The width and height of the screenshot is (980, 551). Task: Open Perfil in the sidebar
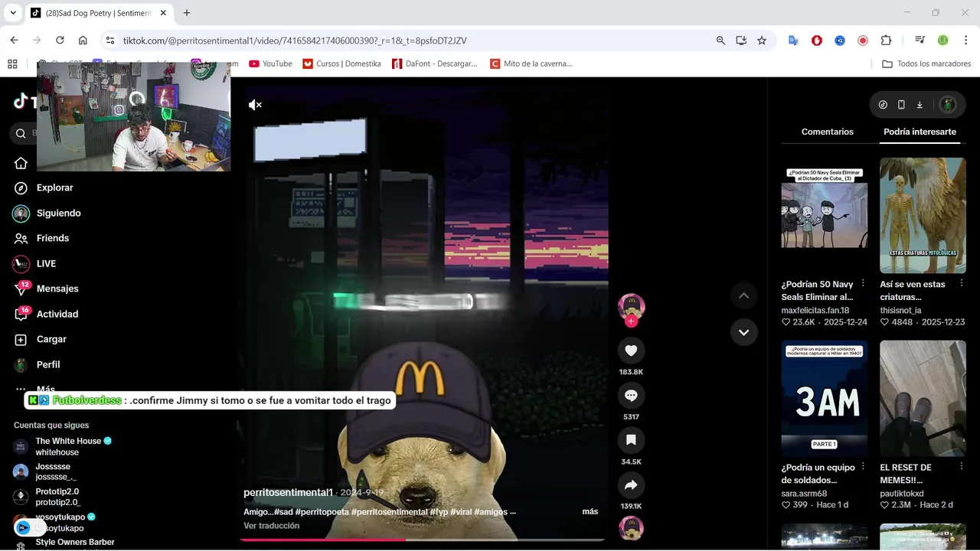click(48, 364)
